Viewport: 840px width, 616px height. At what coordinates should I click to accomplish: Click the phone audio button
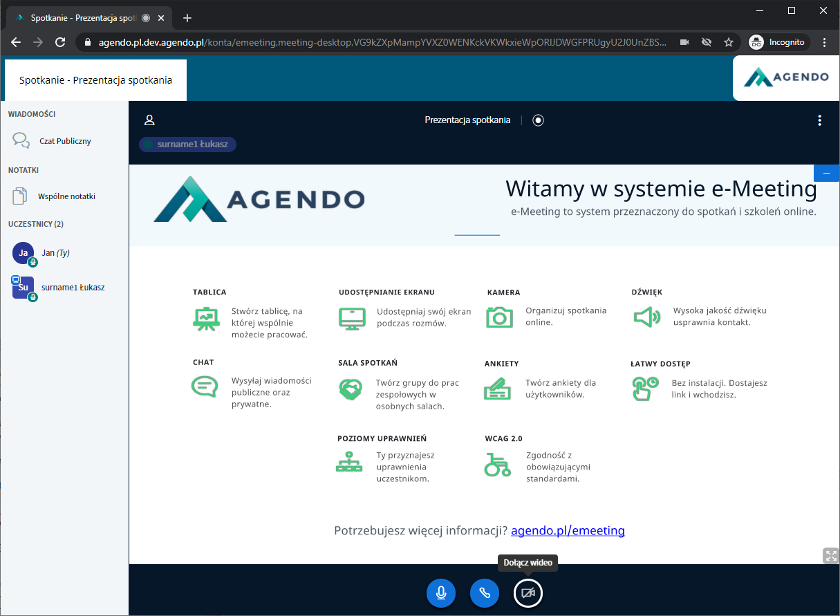click(x=485, y=593)
